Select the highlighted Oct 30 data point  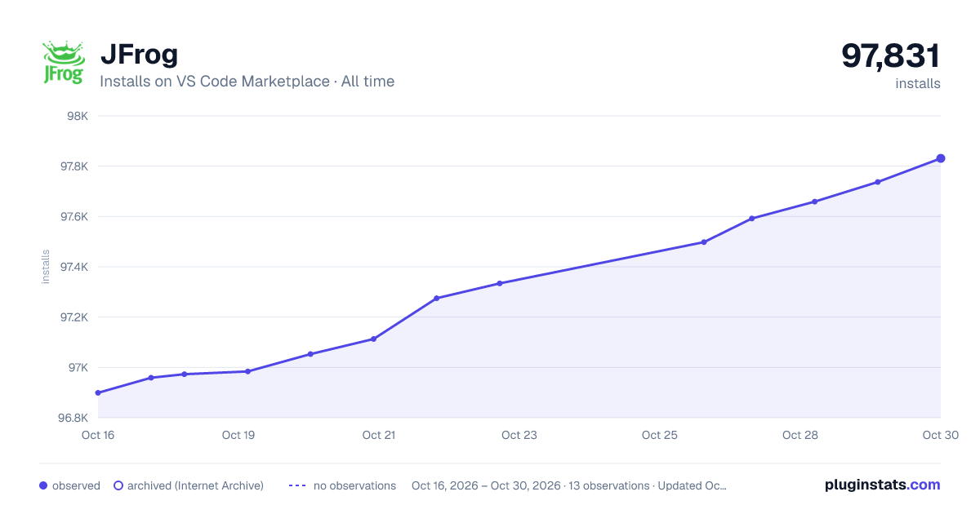(x=941, y=158)
